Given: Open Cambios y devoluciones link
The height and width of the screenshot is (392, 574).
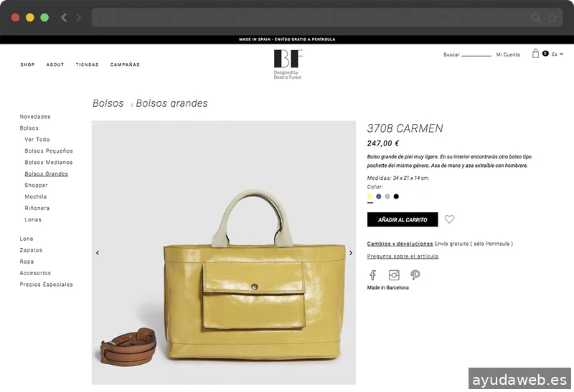Looking at the screenshot, I should [400, 244].
